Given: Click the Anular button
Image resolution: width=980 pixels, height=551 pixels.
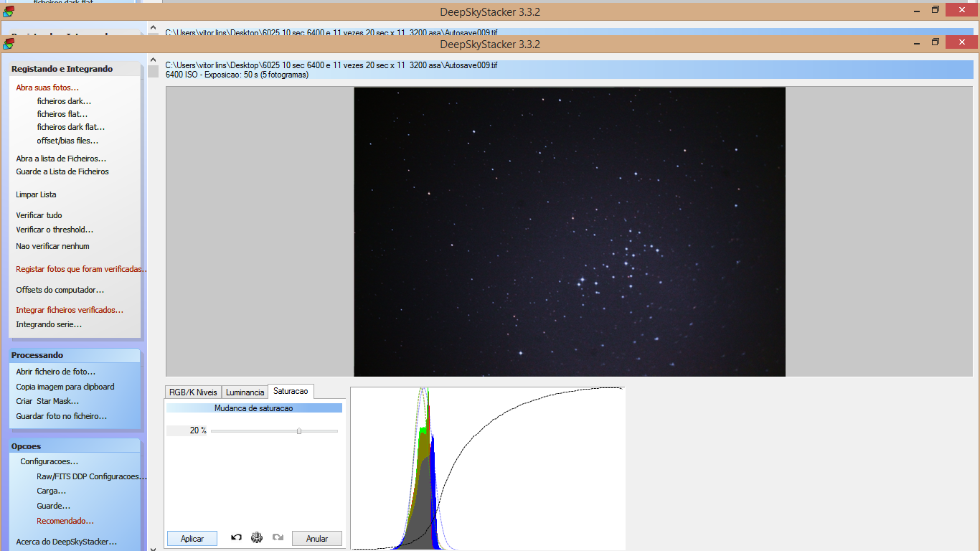Looking at the screenshot, I should (317, 538).
